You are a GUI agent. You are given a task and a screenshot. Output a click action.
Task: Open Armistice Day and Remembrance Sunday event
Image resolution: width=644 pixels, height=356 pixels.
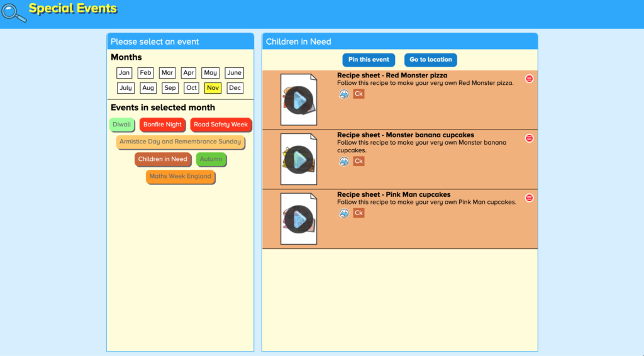pyautogui.click(x=180, y=142)
